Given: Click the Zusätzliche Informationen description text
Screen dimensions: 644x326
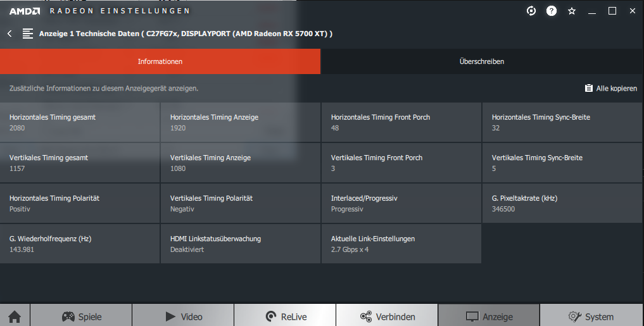Looking at the screenshot, I should coord(103,88).
